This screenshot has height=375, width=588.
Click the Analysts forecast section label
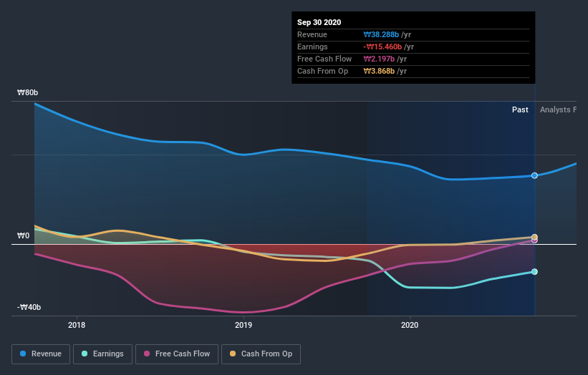[x=558, y=109]
